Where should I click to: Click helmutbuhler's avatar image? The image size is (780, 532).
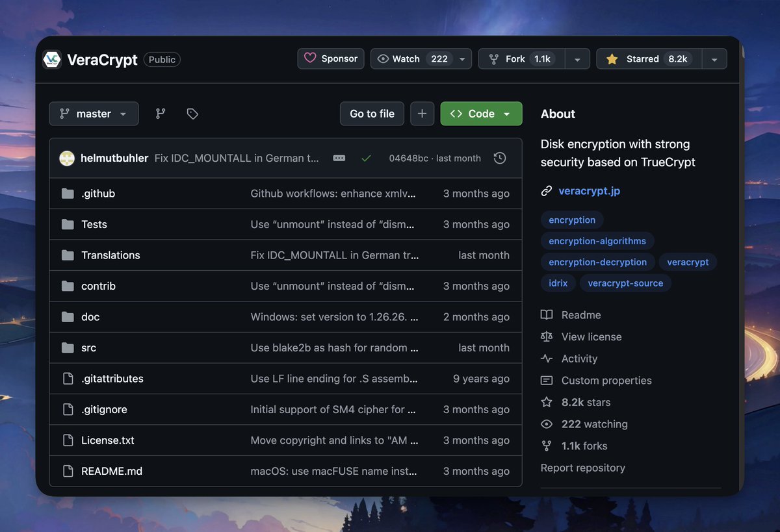(x=67, y=158)
